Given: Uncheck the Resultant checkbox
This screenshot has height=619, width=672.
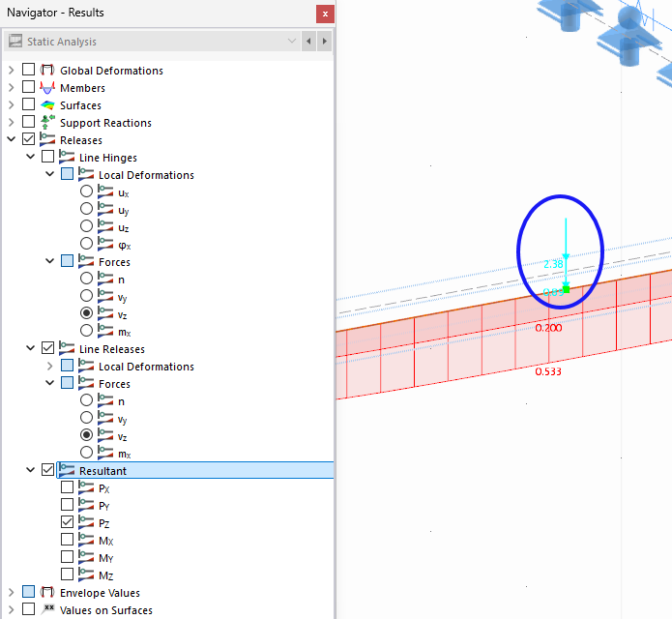Looking at the screenshot, I should (x=48, y=470).
